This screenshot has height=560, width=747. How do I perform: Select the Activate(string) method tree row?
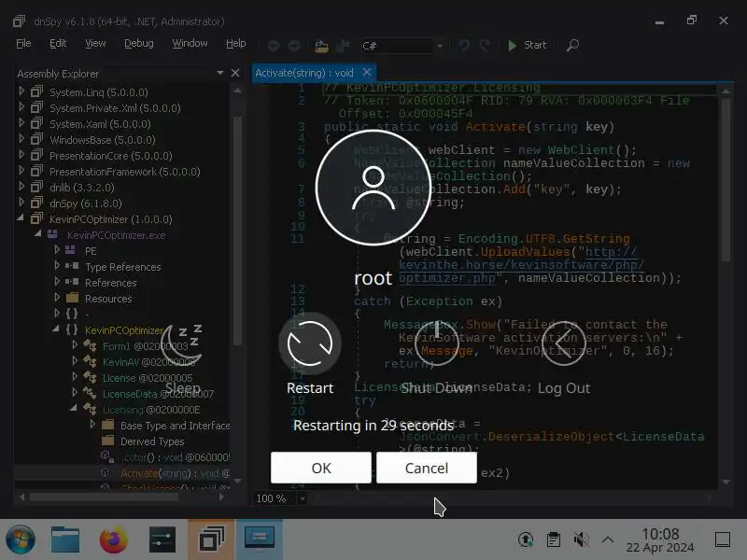[x=121, y=473]
